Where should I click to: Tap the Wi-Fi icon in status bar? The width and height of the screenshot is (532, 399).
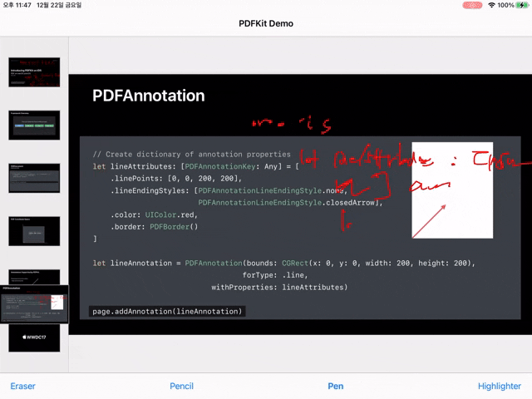pos(491,5)
